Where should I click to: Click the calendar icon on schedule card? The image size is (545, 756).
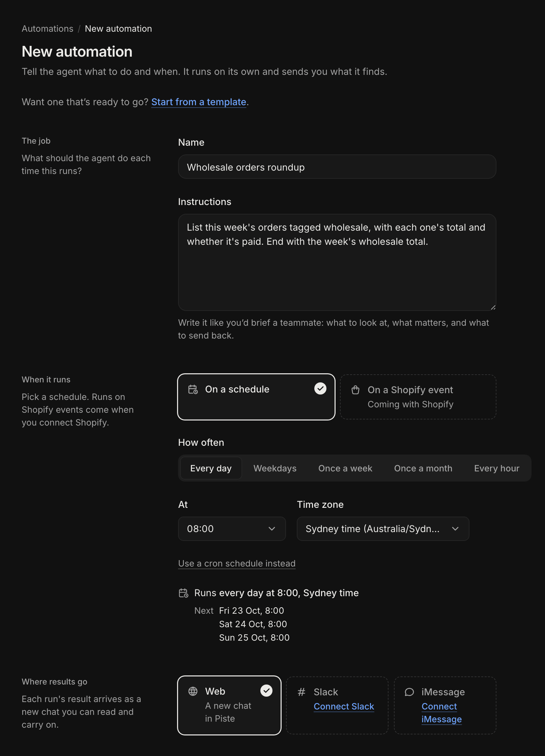point(193,389)
